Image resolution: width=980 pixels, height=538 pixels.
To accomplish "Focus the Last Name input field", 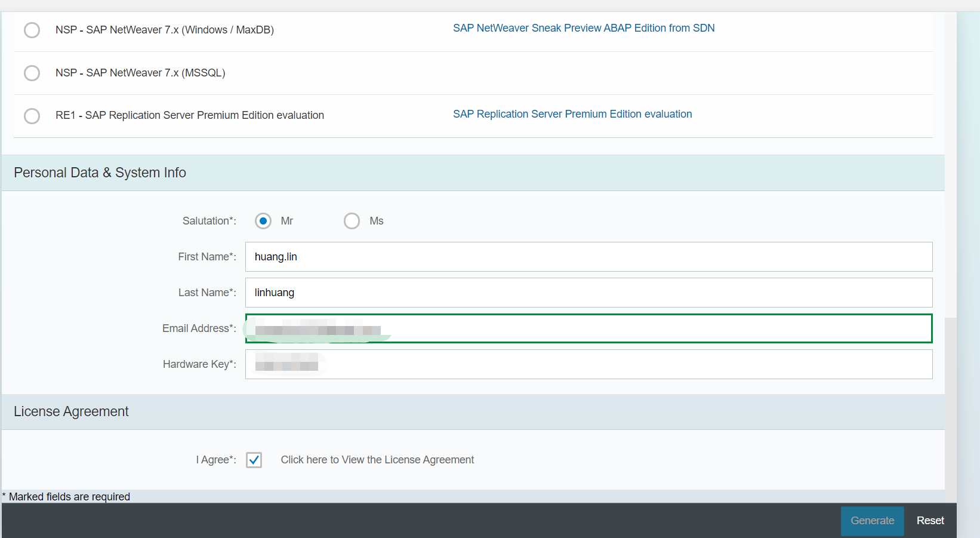I will [x=588, y=293].
